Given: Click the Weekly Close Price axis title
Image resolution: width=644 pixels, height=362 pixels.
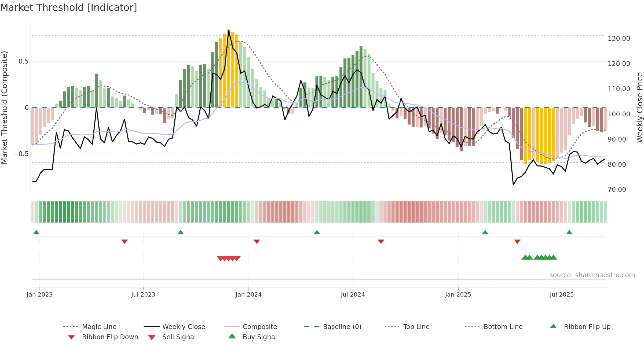Looking at the screenshot, I should (640, 107).
